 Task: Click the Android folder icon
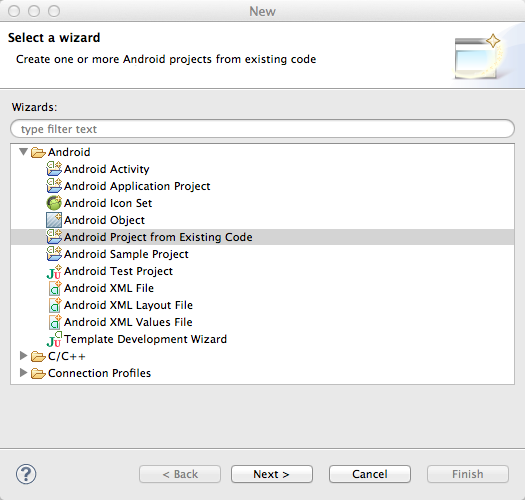(38, 152)
